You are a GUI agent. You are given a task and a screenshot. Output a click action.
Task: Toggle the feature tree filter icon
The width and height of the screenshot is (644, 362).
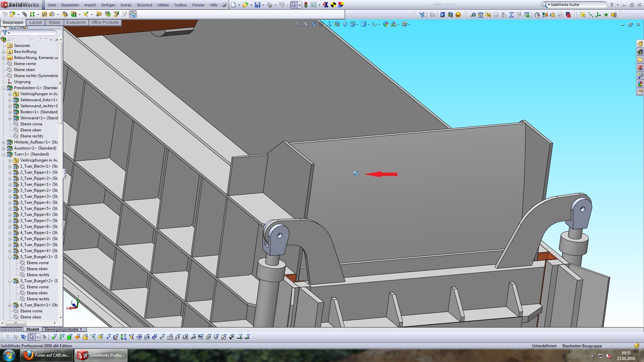point(5,33)
